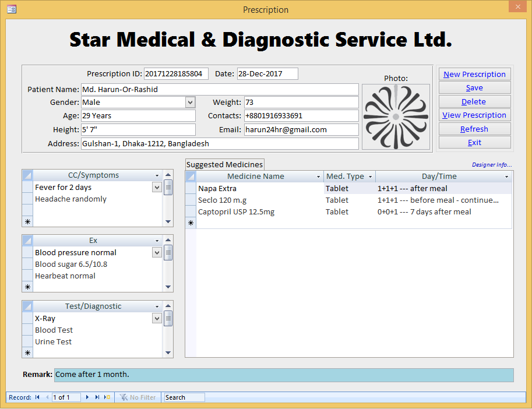Viewport: 532px width, 409px height.
Task: Open Test/Diagnostic column header filter arrow
Action: (x=157, y=306)
